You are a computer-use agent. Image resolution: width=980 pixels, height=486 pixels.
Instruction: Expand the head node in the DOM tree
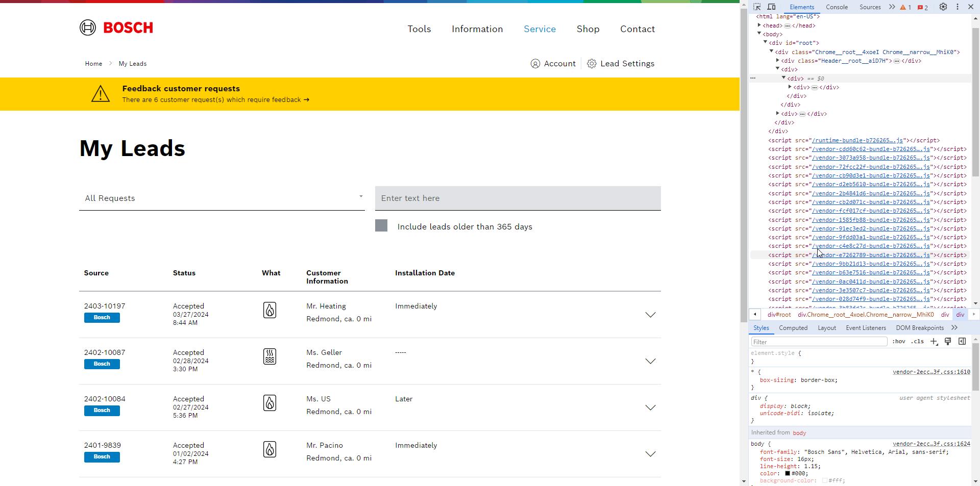(759, 25)
